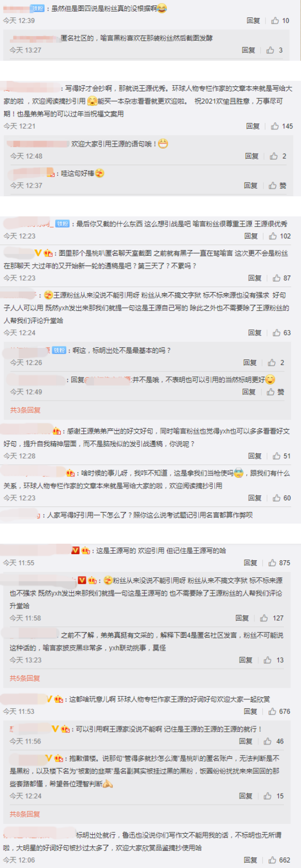Reply to the 今天 11:55 comment
Image resolution: width=301 pixels, height=868 pixels.
[250, 563]
